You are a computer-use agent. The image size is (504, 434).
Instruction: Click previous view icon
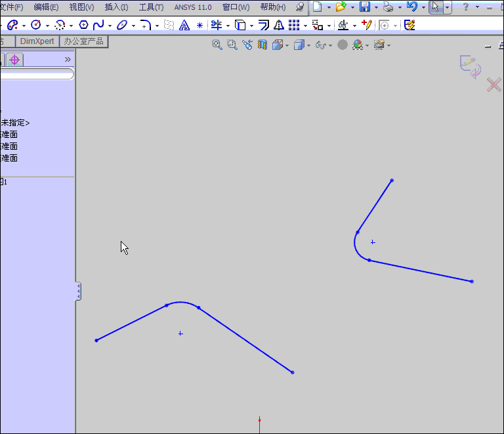247,45
